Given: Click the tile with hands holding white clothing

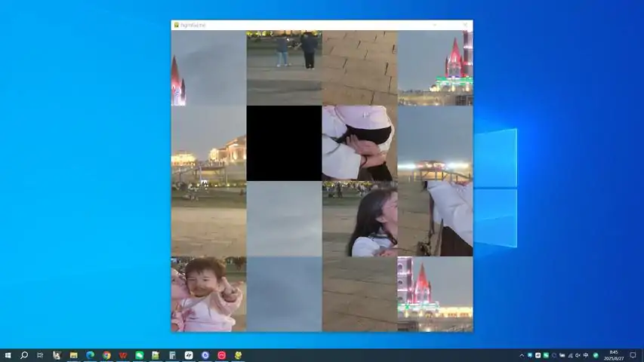Looking at the screenshot, I should point(359,143).
